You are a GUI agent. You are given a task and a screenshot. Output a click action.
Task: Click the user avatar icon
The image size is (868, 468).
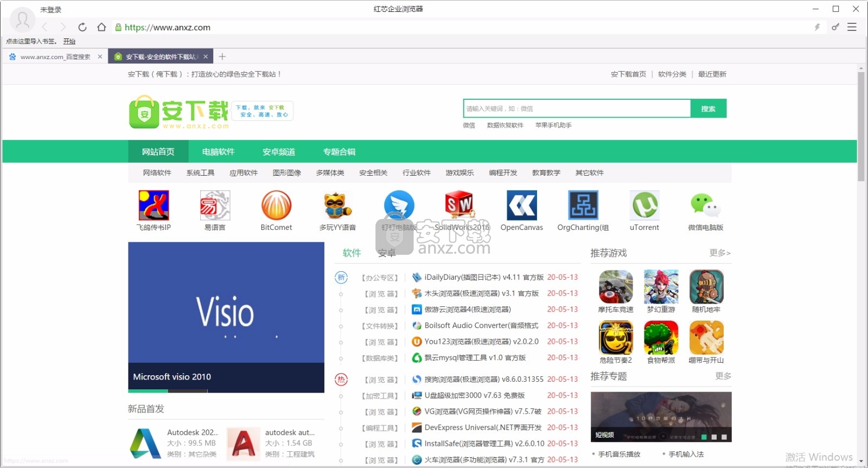click(x=23, y=21)
